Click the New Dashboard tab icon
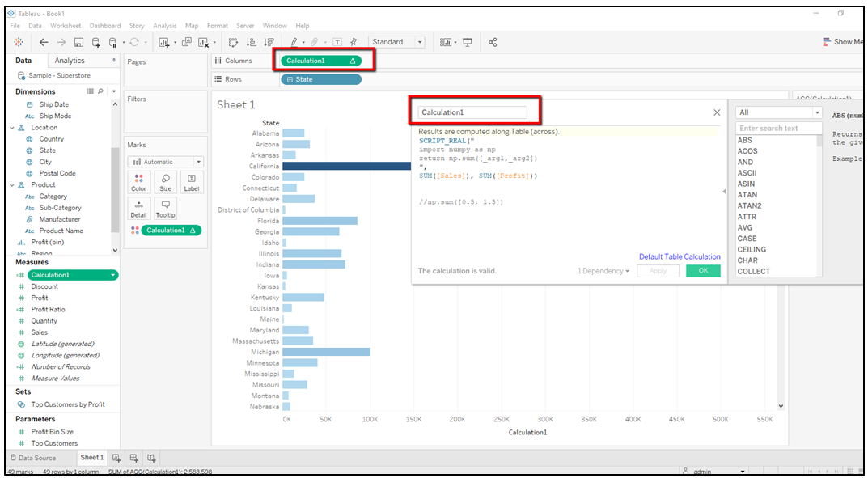Viewport: 868px width, 478px height. (x=133, y=458)
